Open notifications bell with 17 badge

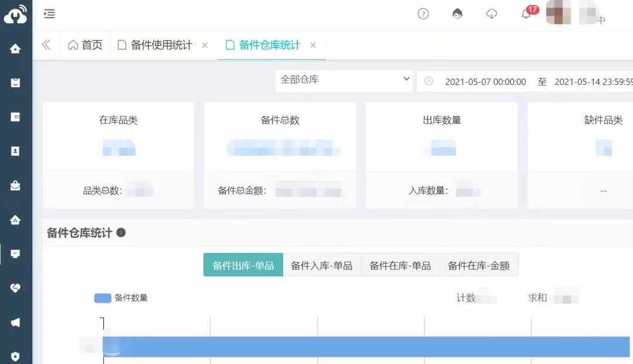point(526,14)
